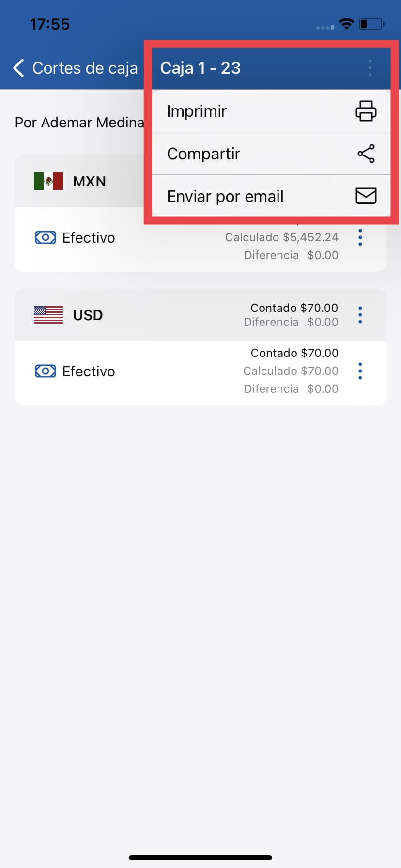The height and width of the screenshot is (868, 401).
Task: Tap the overflow dots beside Caja 1 - 23
Action: pos(370,68)
